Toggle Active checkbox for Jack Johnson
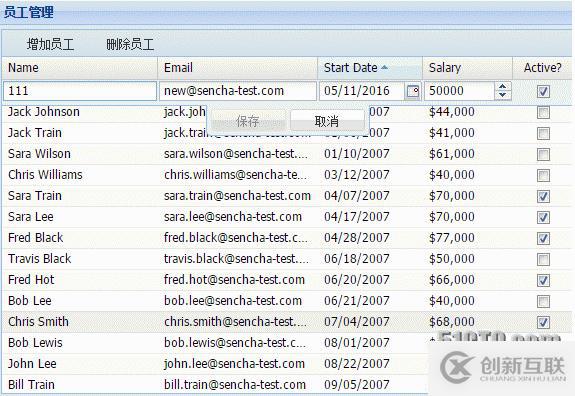Screen dimensions: 575x396 tap(543, 112)
